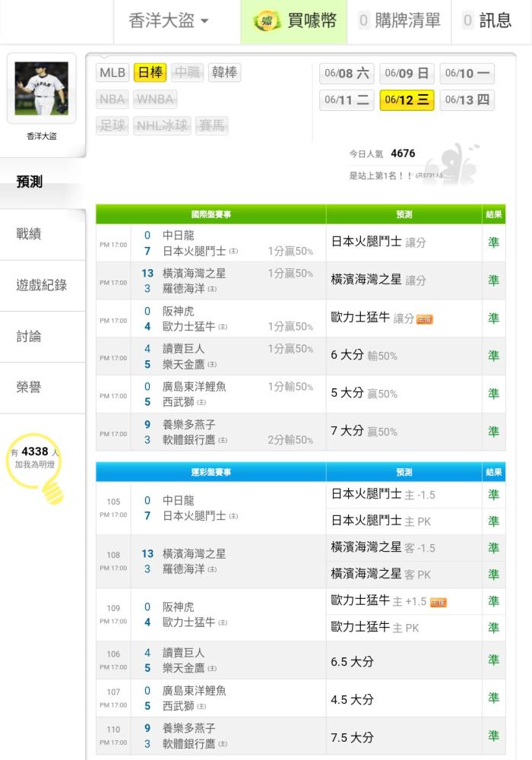
Task: Go to date 06/08 六
Action: click(347, 73)
